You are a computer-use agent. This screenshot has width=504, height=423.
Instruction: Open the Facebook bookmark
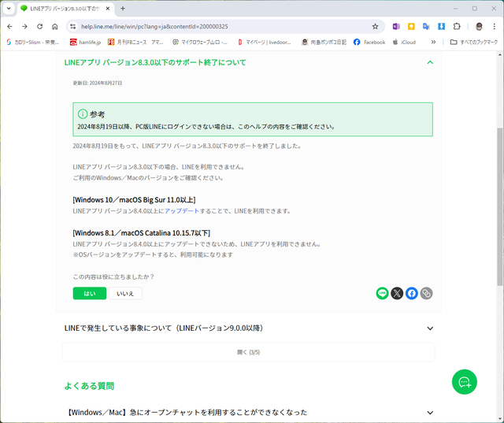[x=369, y=42]
